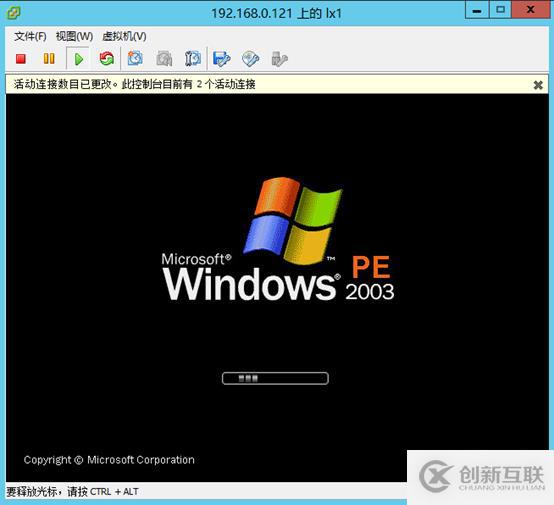Open the Snapshot Manager icon
This screenshot has height=505, width=554.
coord(193,58)
